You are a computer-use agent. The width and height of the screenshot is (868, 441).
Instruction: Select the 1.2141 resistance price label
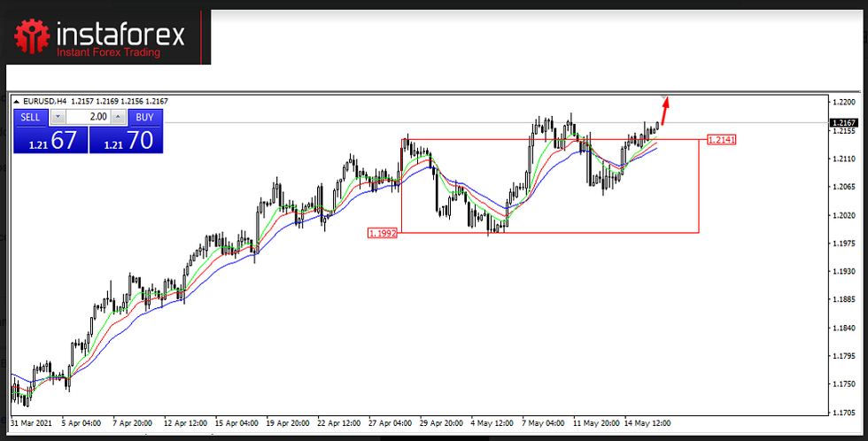[x=722, y=140]
